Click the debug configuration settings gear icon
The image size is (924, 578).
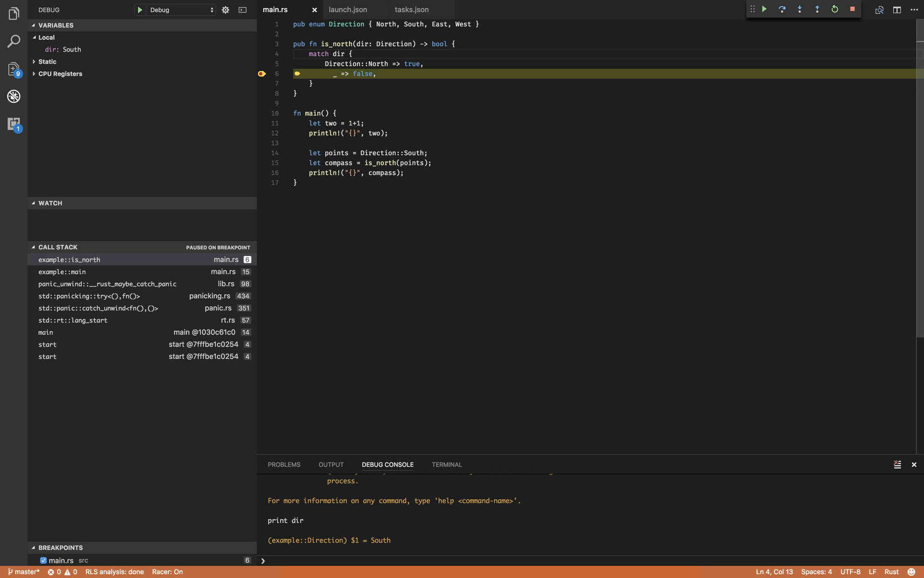tap(226, 9)
